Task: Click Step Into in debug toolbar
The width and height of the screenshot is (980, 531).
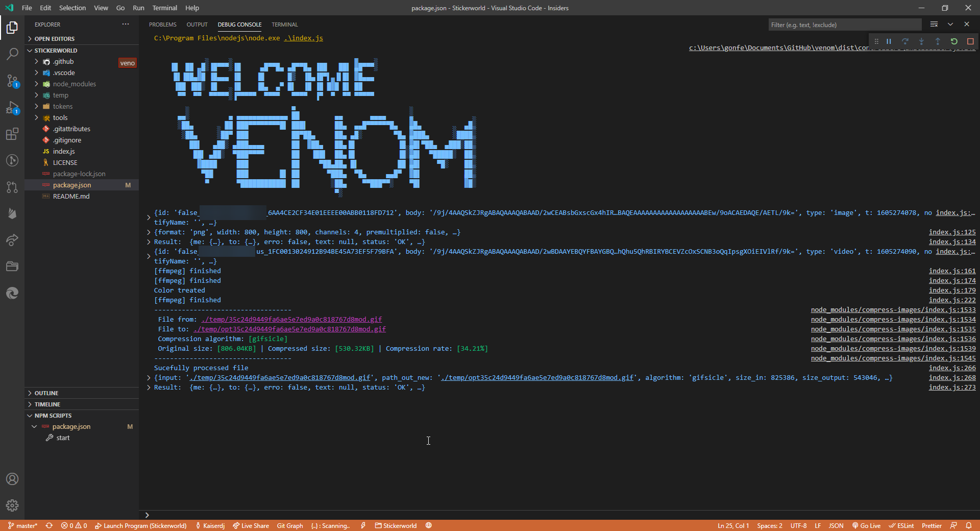Action: 921,41
